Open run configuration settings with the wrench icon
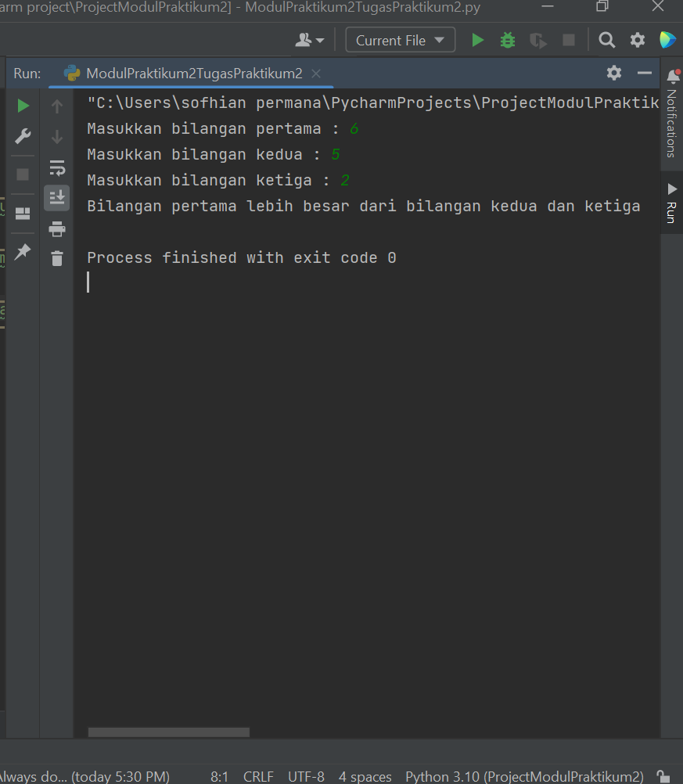 [x=23, y=136]
